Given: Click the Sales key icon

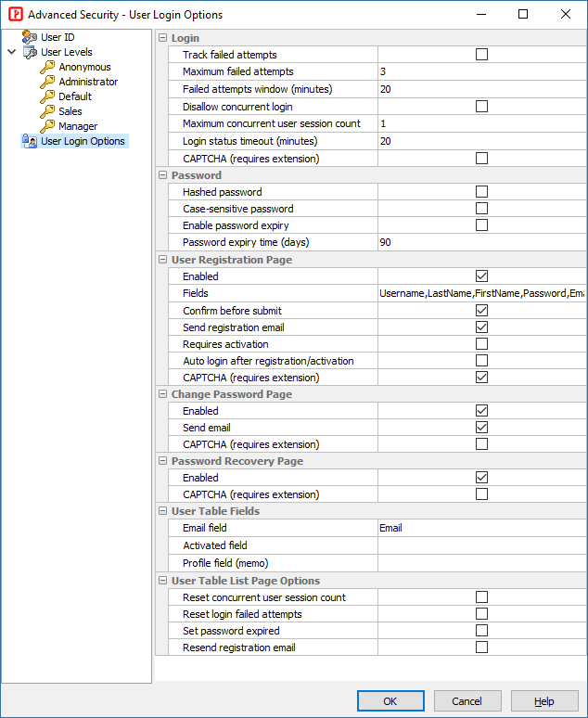Looking at the screenshot, I should pyautogui.click(x=47, y=111).
